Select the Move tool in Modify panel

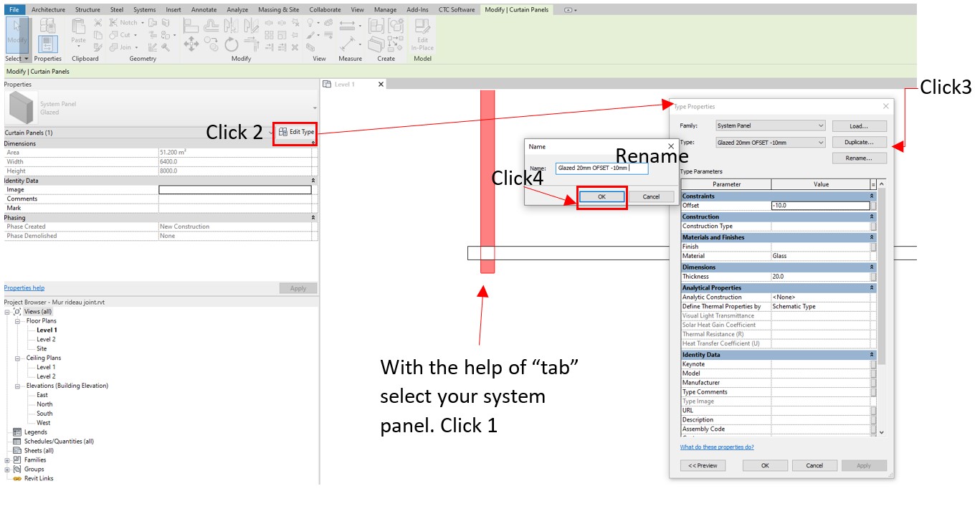point(191,44)
